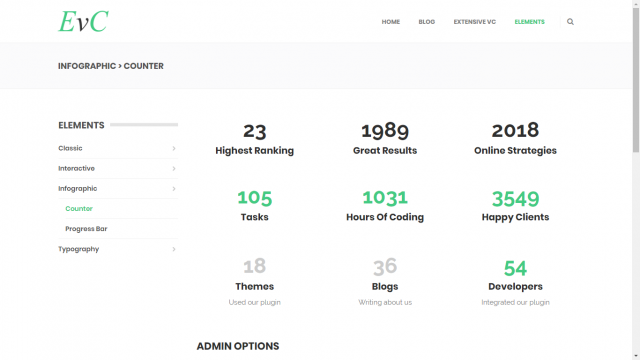640x360 pixels.
Task: Click 'Used our plugin' caption
Action: [254, 302]
